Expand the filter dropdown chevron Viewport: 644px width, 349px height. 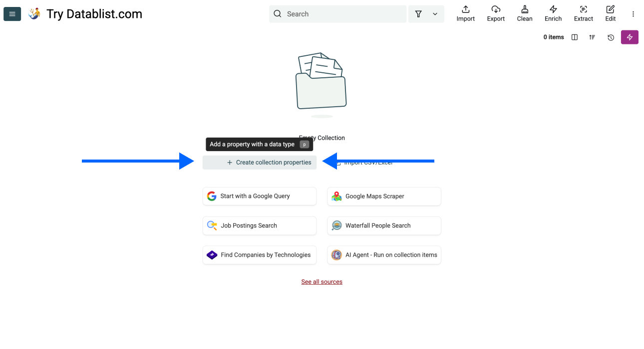[435, 14]
